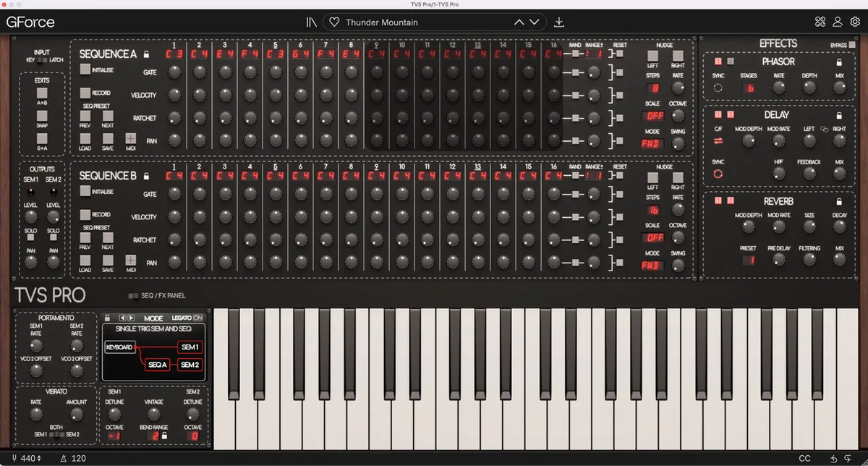Click the Sequence B MIDI grid button

tap(131, 260)
